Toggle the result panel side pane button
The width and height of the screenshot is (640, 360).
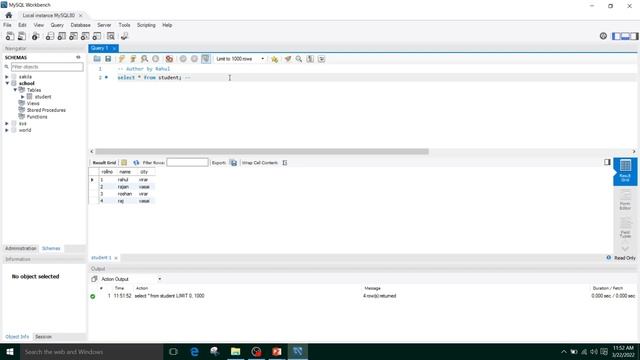pos(607,162)
